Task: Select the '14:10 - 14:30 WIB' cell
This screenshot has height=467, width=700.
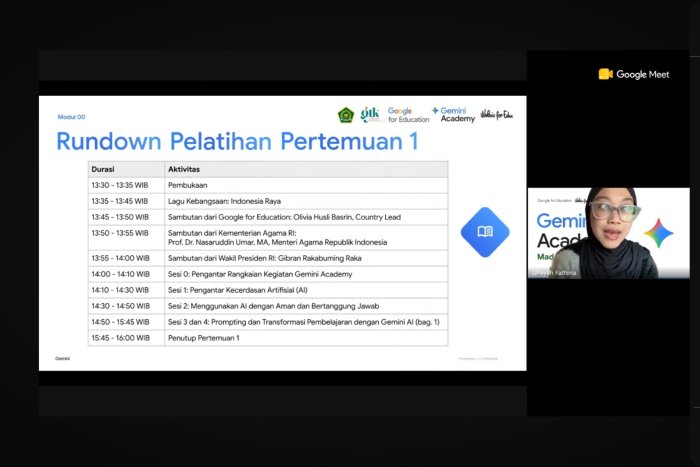Action: click(x=126, y=290)
